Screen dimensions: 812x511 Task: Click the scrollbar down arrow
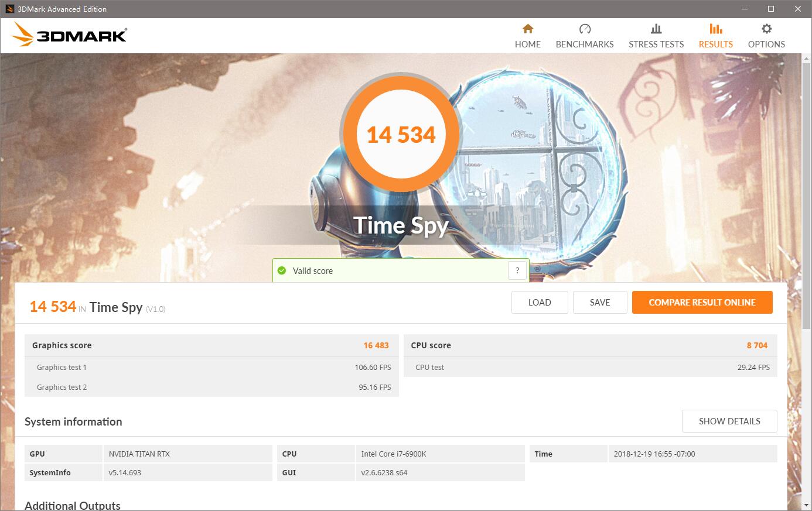point(807,505)
